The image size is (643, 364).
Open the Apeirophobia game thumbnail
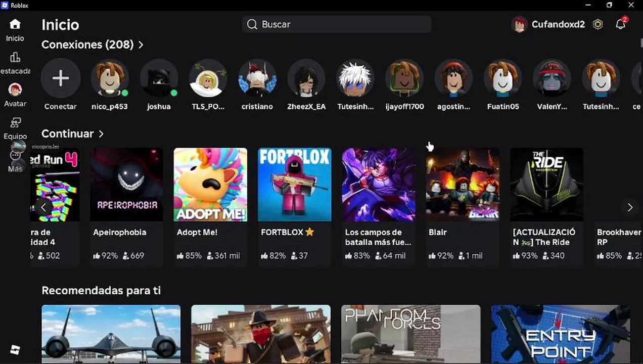point(126,185)
